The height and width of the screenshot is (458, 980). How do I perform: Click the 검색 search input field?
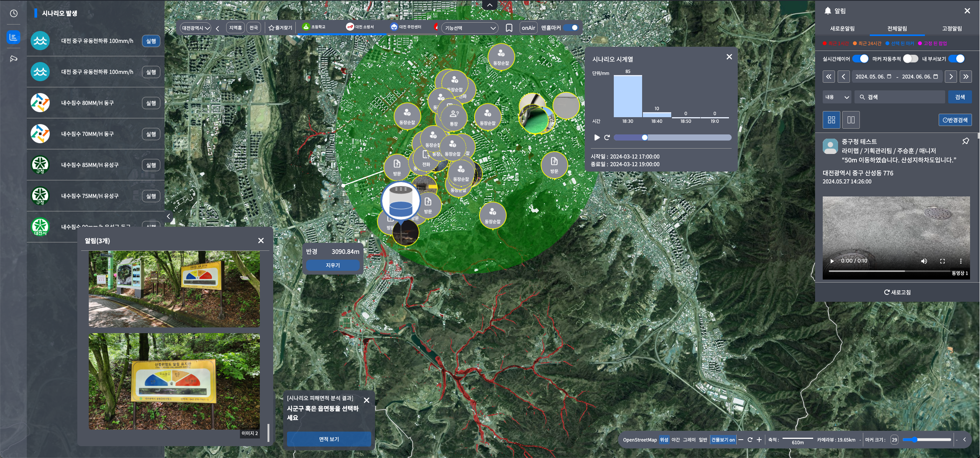coord(900,97)
